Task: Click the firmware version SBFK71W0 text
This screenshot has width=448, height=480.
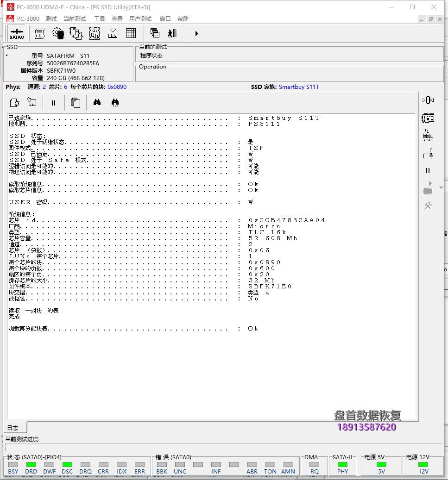Action: click(x=61, y=71)
